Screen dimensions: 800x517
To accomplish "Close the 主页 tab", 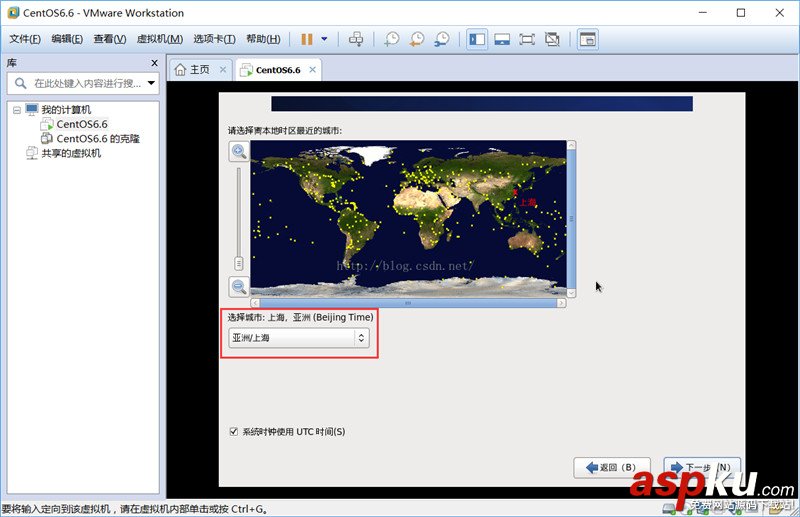I will tap(223, 70).
